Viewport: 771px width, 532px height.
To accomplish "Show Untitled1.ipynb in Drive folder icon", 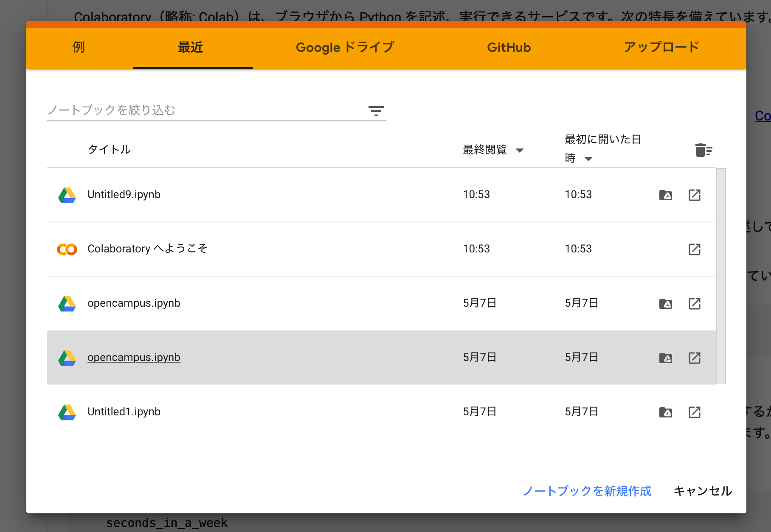I will coord(665,412).
